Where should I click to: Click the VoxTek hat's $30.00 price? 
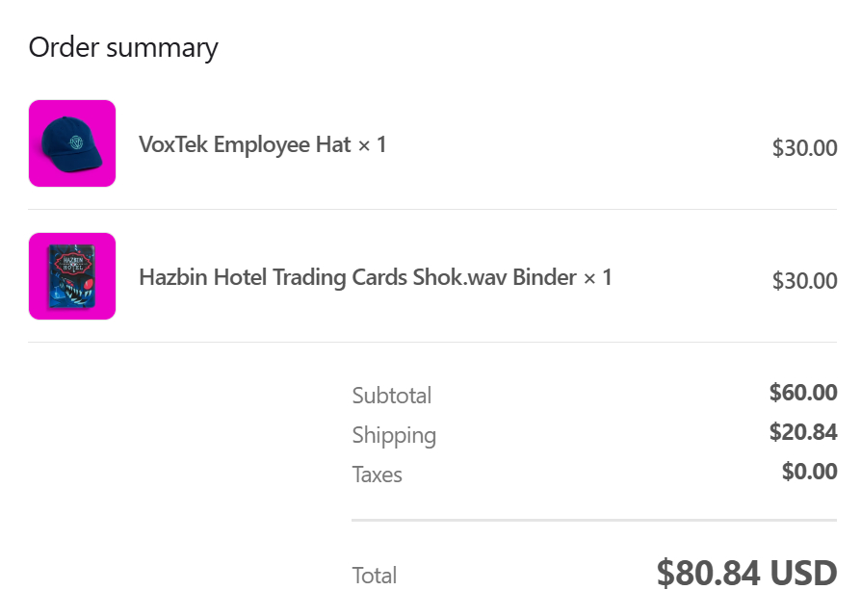tap(804, 148)
